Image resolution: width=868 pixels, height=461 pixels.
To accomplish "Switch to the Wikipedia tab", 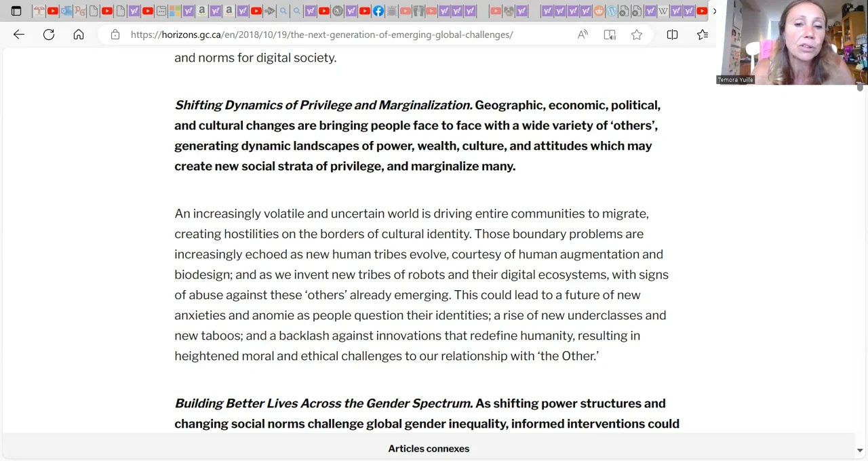I will 663,11.
